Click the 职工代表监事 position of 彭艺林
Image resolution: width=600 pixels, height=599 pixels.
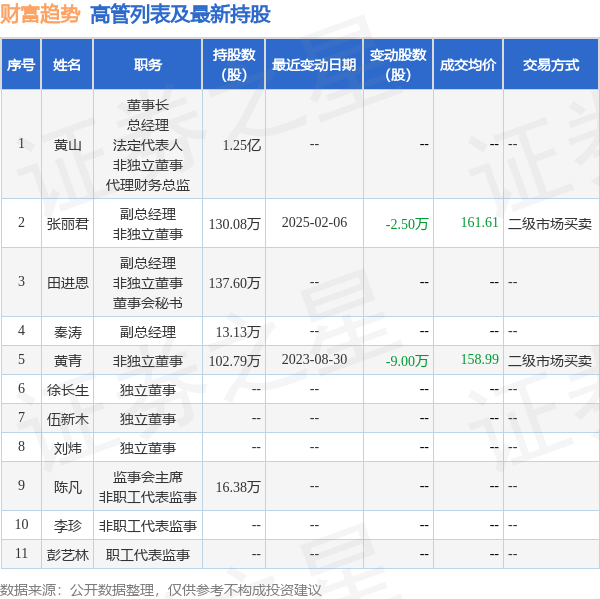point(148,555)
